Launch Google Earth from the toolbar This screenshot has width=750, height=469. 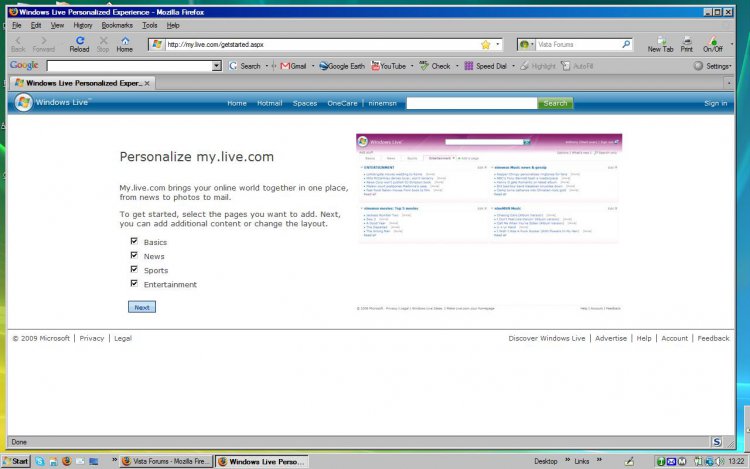pos(342,66)
